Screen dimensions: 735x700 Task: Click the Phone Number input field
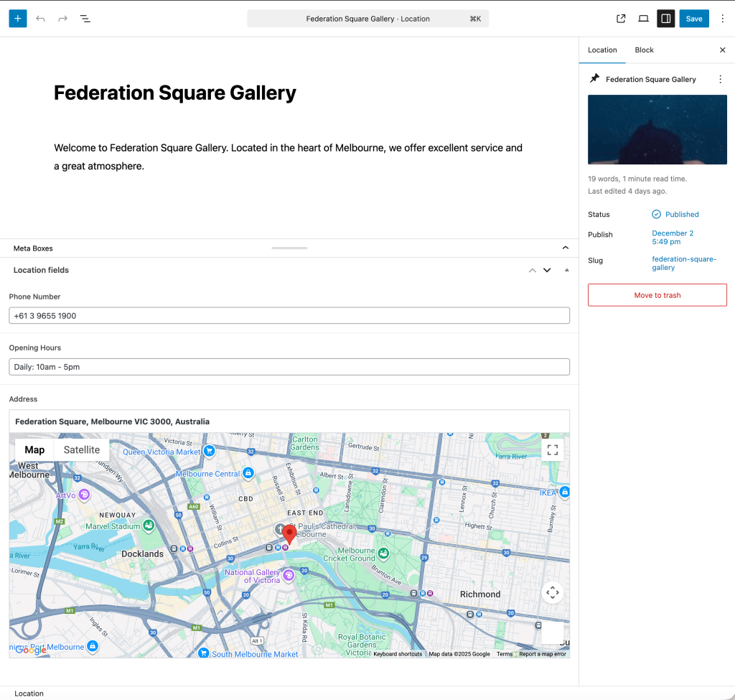pyautogui.click(x=289, y=316)
